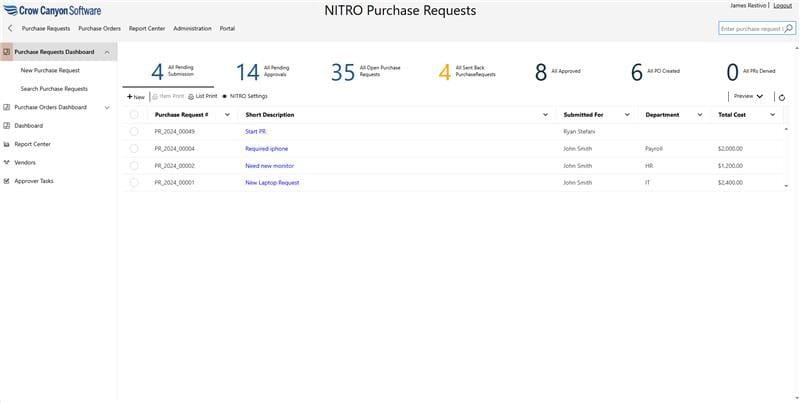Select the All Pending Approvals tab
800x403 pixels.
pos(263,71)
